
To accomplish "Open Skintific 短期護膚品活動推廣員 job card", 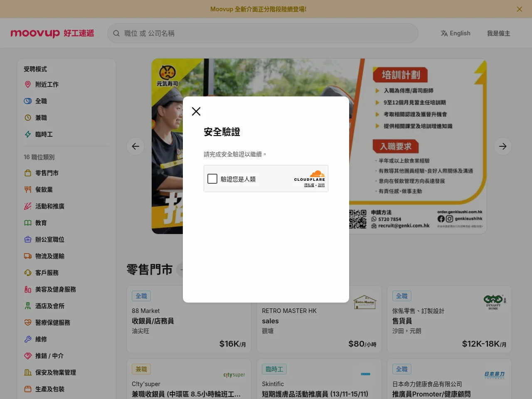I will 319,379.
